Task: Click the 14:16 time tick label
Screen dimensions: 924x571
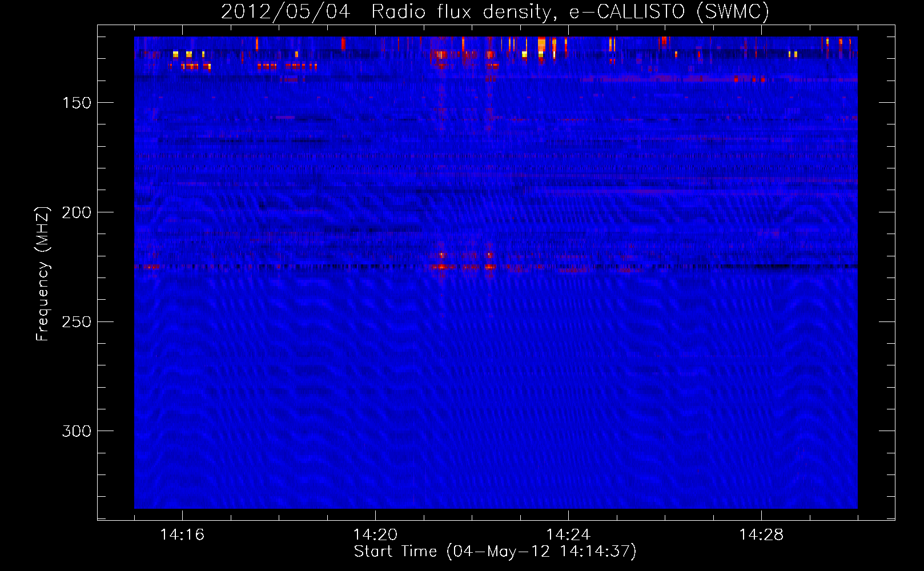Action: click(182, 535)
